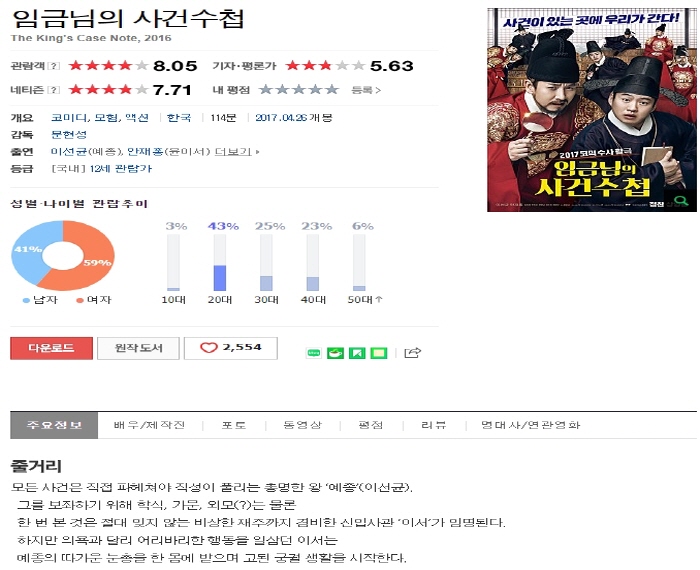Share via the LINE icon
Screen dimensions: 700x570
pos(314,353)
